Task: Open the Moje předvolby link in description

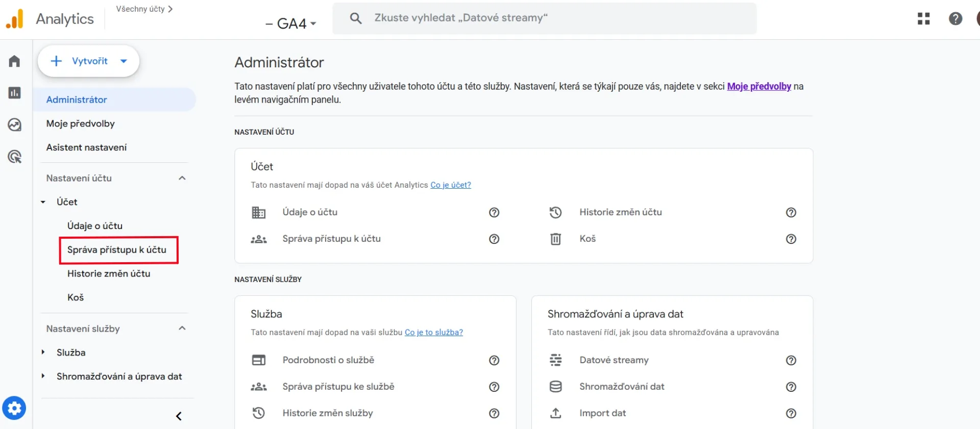Action: 759,86
